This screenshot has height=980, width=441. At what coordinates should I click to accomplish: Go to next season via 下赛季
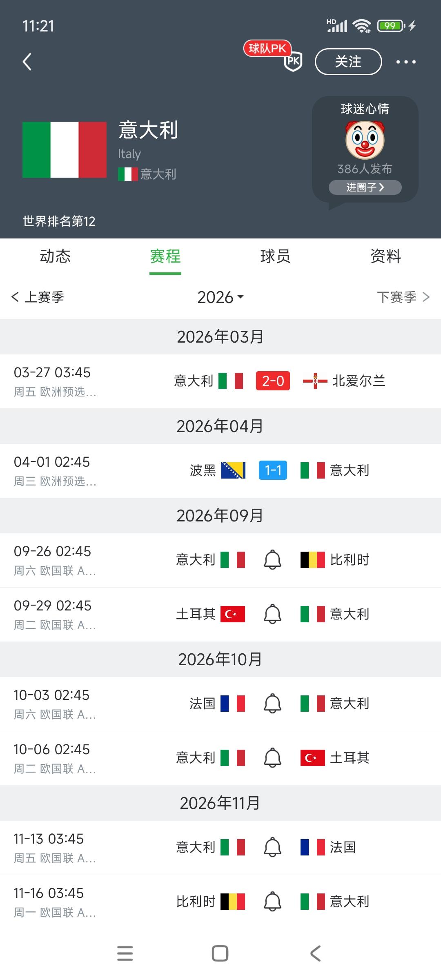[403, 297]
